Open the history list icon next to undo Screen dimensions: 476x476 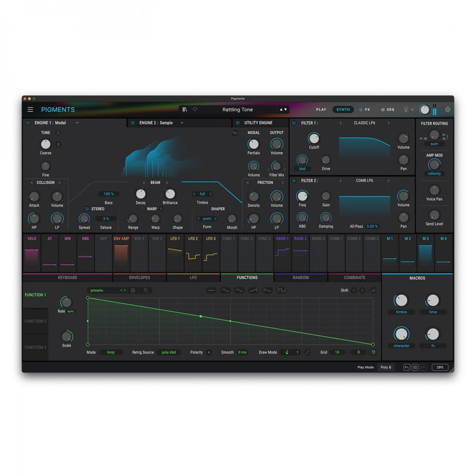click(x=415, y=367)
